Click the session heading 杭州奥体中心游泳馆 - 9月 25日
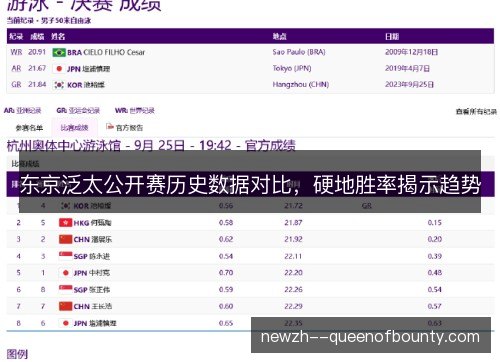The image size is (500, 362). point(96,146)
